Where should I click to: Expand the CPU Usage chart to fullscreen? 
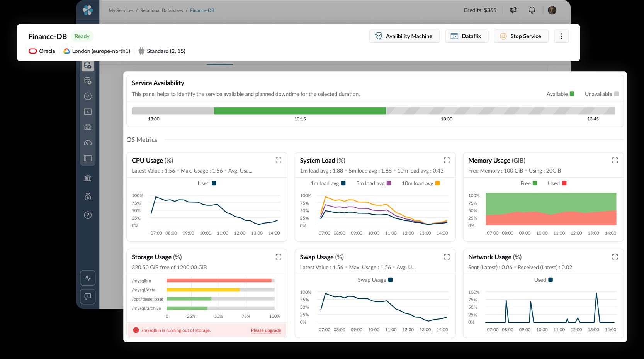click(x=278, y=160)
